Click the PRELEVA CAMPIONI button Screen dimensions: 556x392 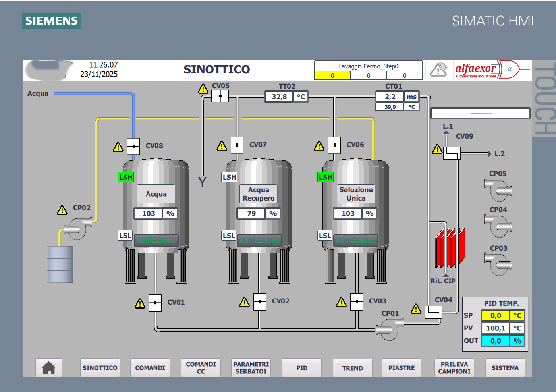pyautogui.click(x=454, y=367)
